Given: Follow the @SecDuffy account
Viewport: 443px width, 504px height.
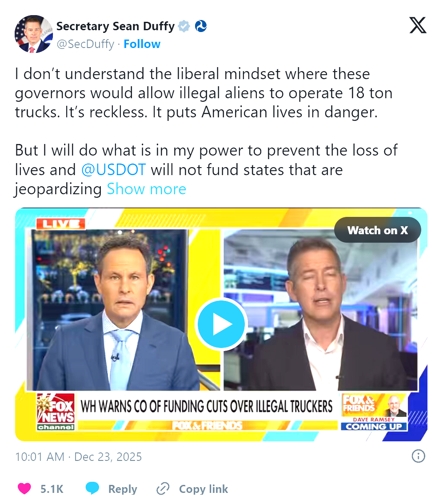Looking at the screenshot, I should [x=142, y=44].
